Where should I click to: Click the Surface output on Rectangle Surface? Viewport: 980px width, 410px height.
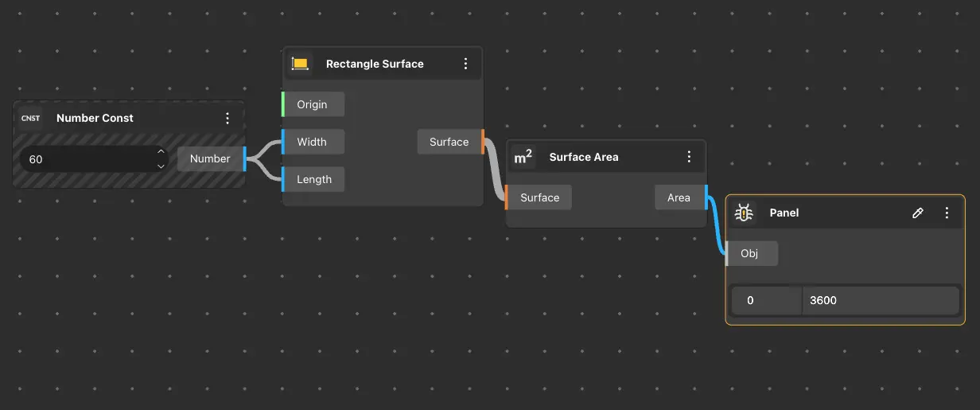click(x=450, y=142)
